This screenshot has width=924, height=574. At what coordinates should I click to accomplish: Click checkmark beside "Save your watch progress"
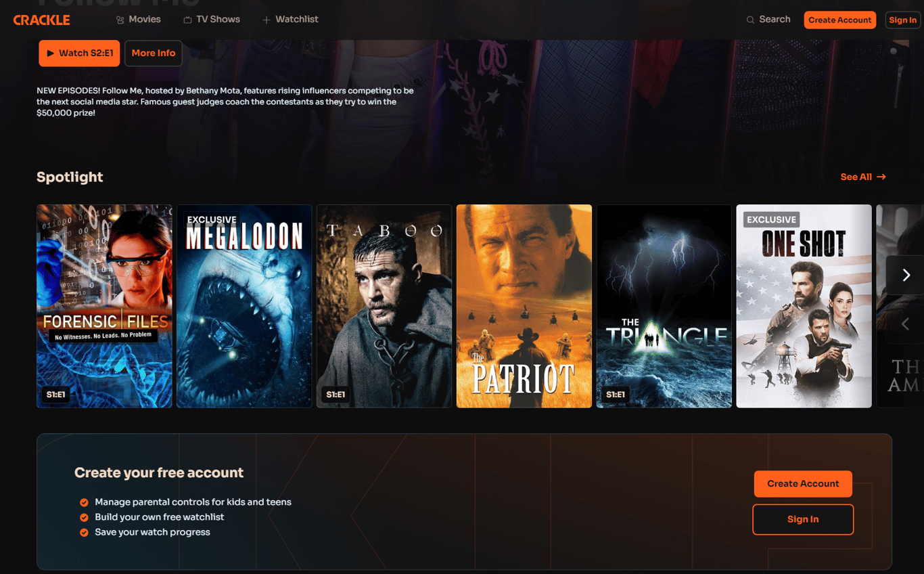tap(84, 532)
